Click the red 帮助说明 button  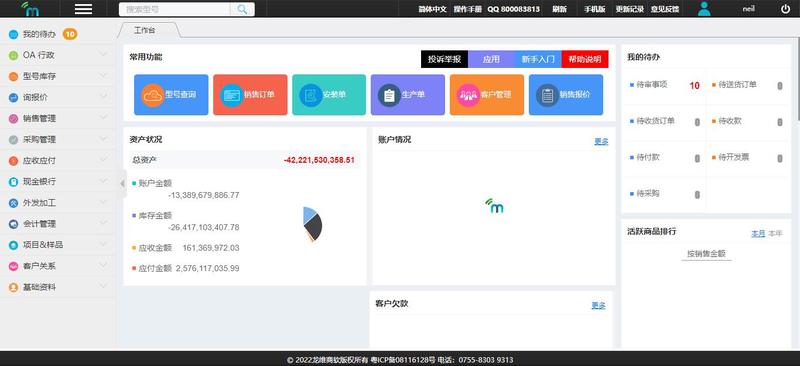point(585,59)
